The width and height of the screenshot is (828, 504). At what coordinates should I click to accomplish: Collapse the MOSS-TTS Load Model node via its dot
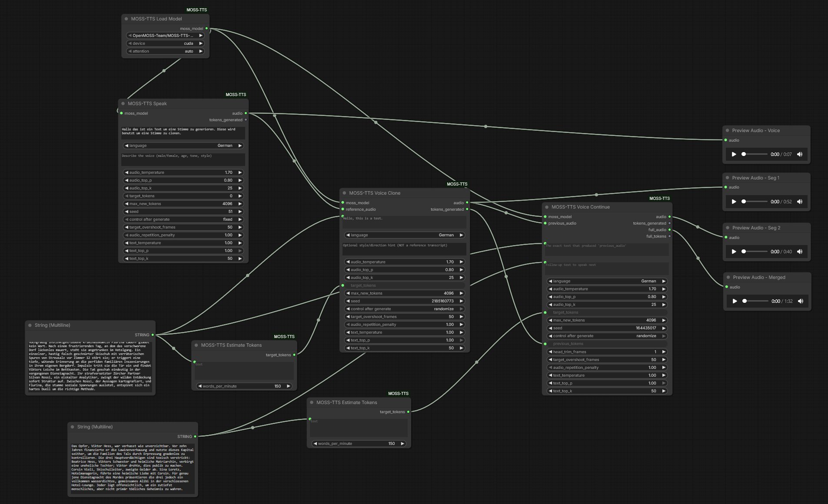[x=126, y=19]
